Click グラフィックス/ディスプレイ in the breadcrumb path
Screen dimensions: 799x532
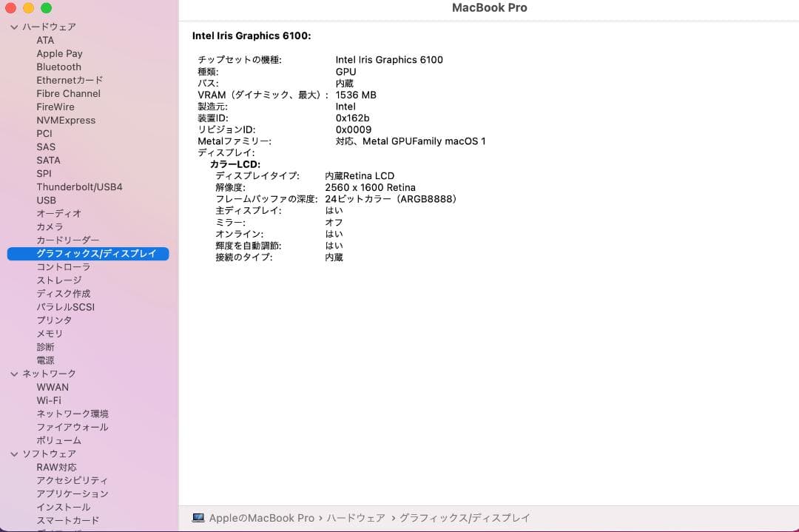coord(464,518)
